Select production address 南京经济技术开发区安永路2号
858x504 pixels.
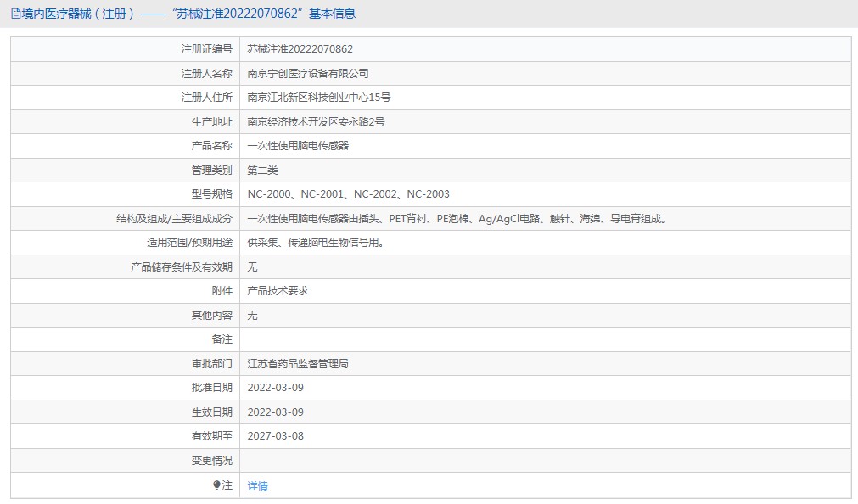point(316,122)
